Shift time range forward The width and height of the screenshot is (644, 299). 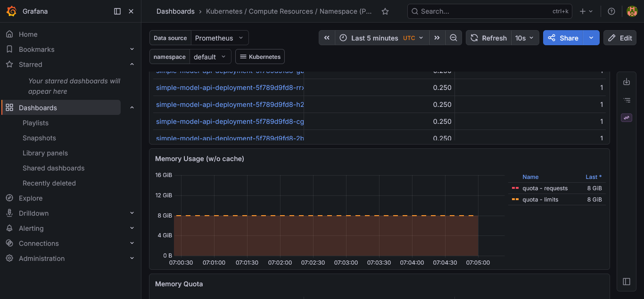click(437, 38)
